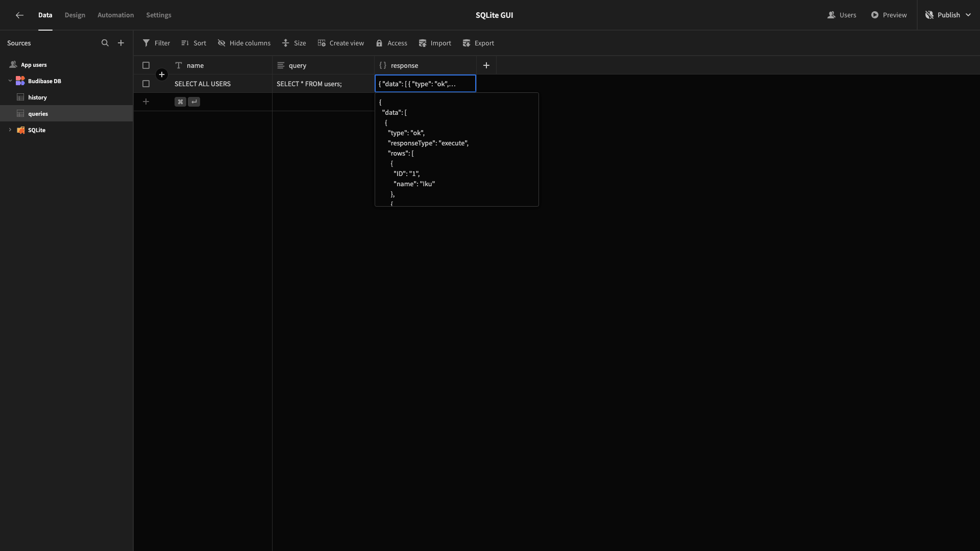Open the Users button
Image resolution: width=980 pixels, height=551 pixels.
(x=842, y=15)
